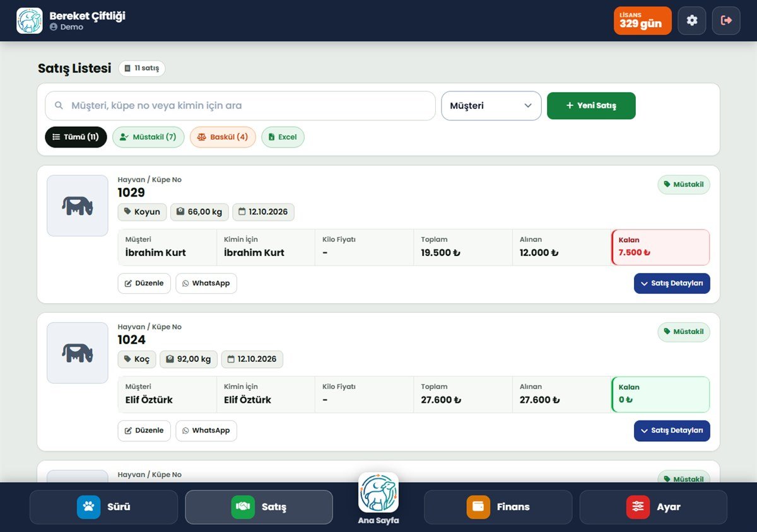Open WhatsApp for sale 1024
This screenshot has width=757, height=532.
pyautogui.click(x=206, y=431)
